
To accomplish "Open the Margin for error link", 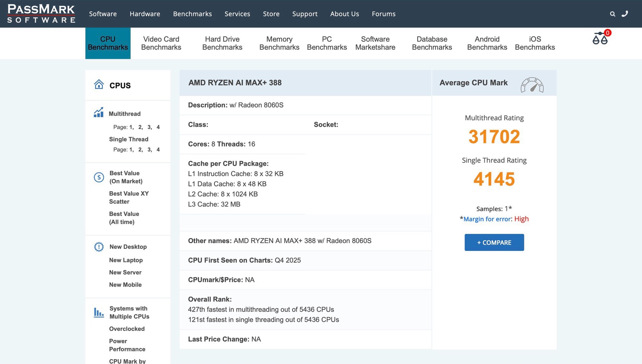I will click(487, 219).
